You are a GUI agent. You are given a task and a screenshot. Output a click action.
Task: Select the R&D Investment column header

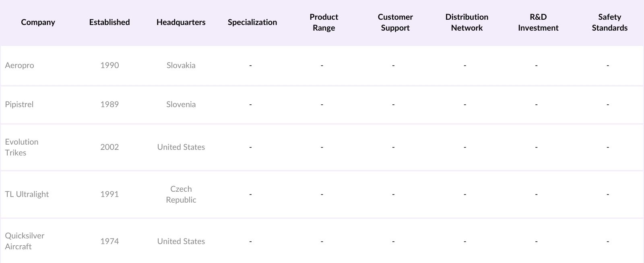(x=538, y=22)
